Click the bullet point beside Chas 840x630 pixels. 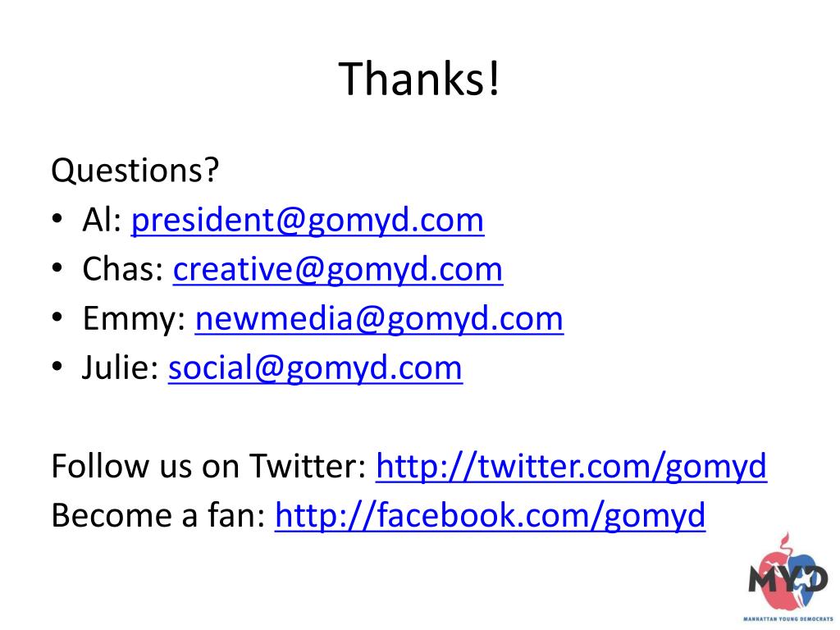(57, 268)
